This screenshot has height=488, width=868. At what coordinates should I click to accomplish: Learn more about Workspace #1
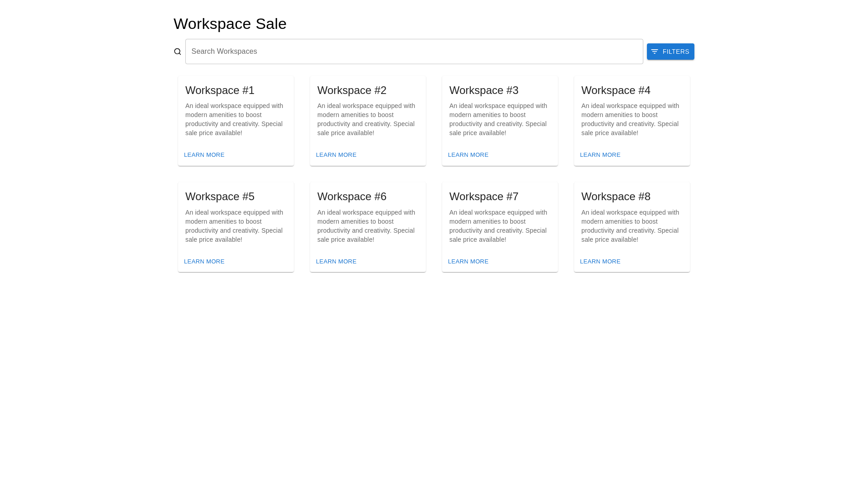point(204,155)
